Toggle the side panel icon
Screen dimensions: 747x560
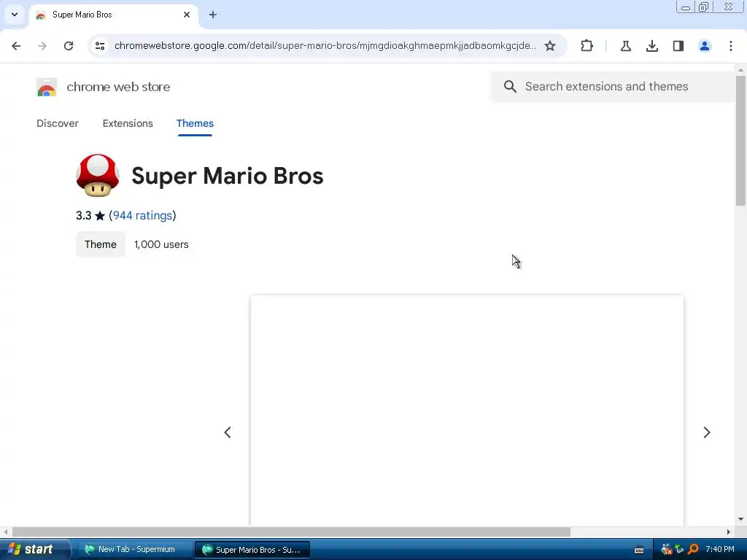678,46
